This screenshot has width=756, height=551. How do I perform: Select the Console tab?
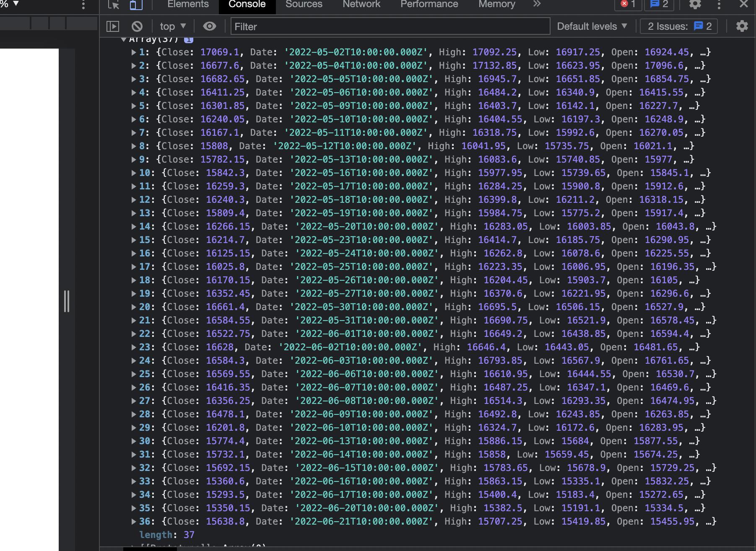click(247, 4)
